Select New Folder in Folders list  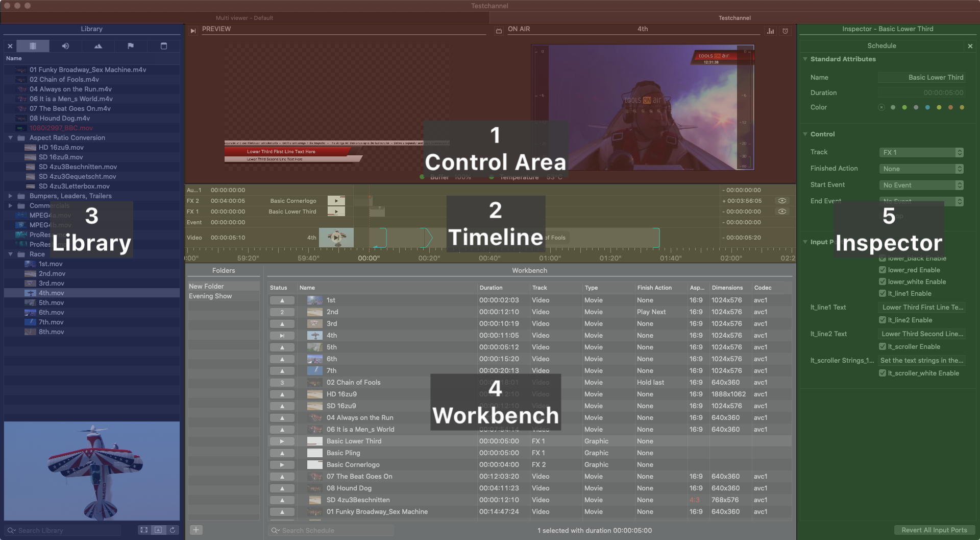point(224,287)
